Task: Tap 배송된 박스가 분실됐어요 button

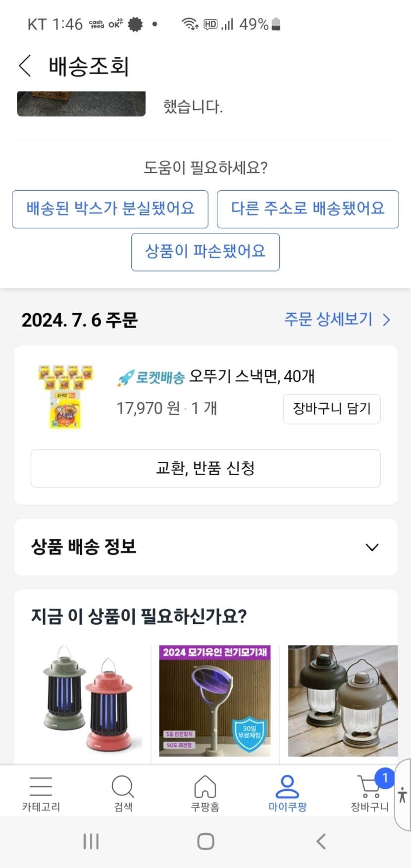Action: pos(110,209)
